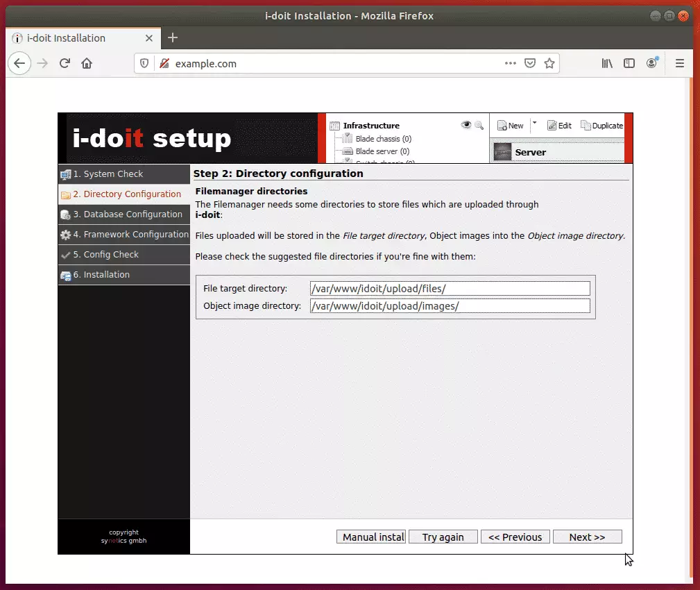Open the Library bookmarks panel icon

pyautogui.click(x=607, y=63)
